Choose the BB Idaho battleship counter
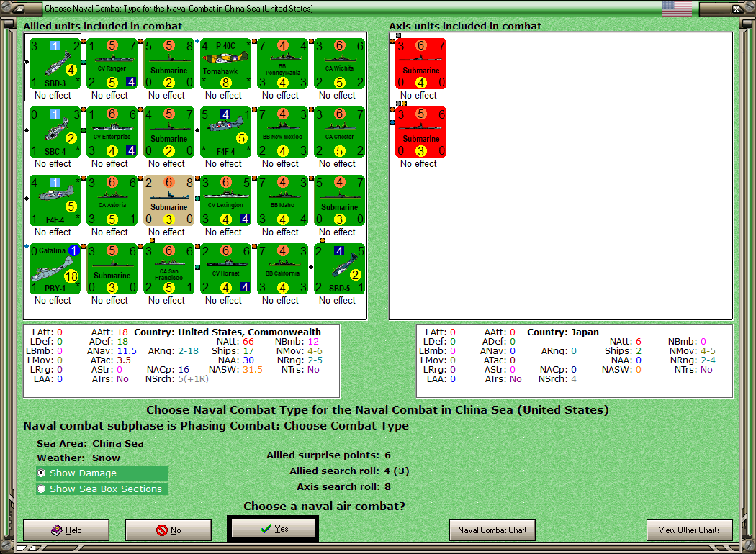This screenshot has height=554, width=756. tap(282, 201)
